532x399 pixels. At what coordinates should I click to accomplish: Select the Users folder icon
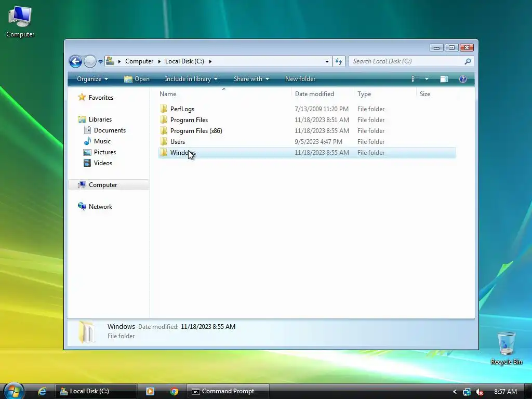tap(164, 141)
